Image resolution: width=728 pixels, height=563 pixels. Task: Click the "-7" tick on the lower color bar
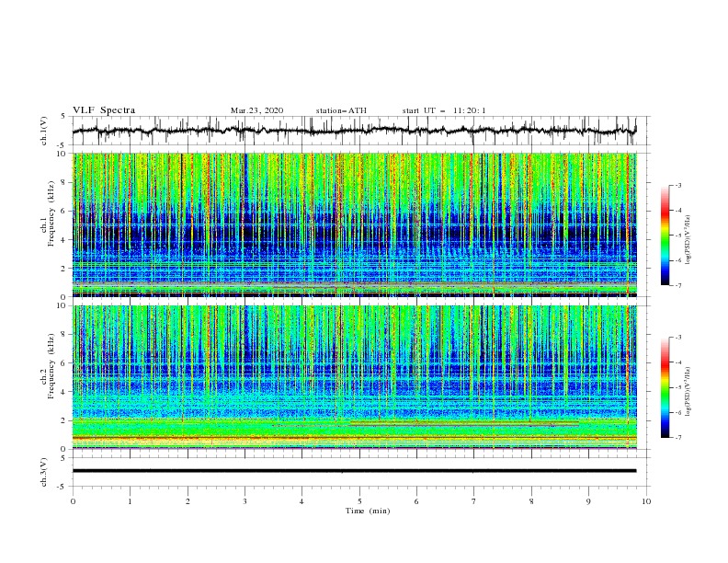click(x=678, y=438)
